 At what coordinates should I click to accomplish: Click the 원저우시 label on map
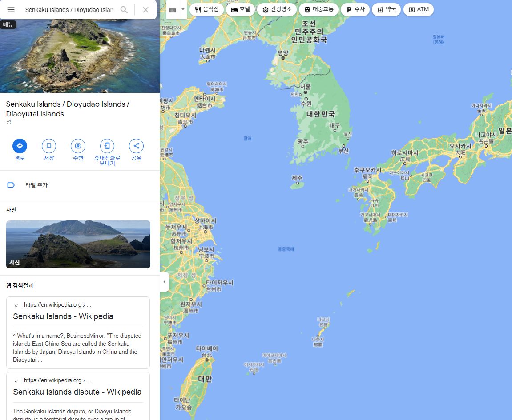(x=191, y=304)
